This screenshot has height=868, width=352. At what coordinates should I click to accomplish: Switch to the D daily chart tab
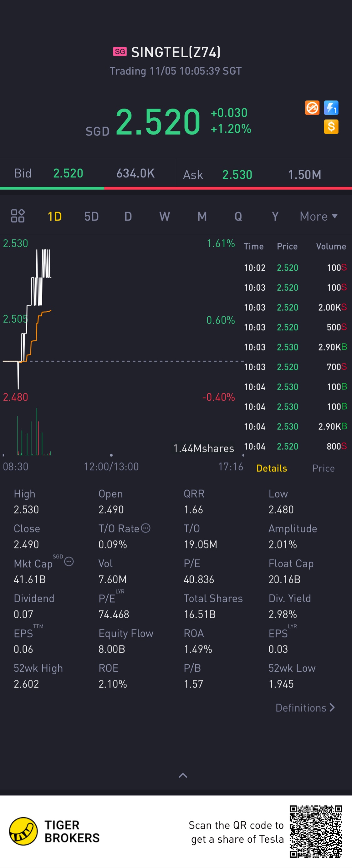tap(128, 216)
